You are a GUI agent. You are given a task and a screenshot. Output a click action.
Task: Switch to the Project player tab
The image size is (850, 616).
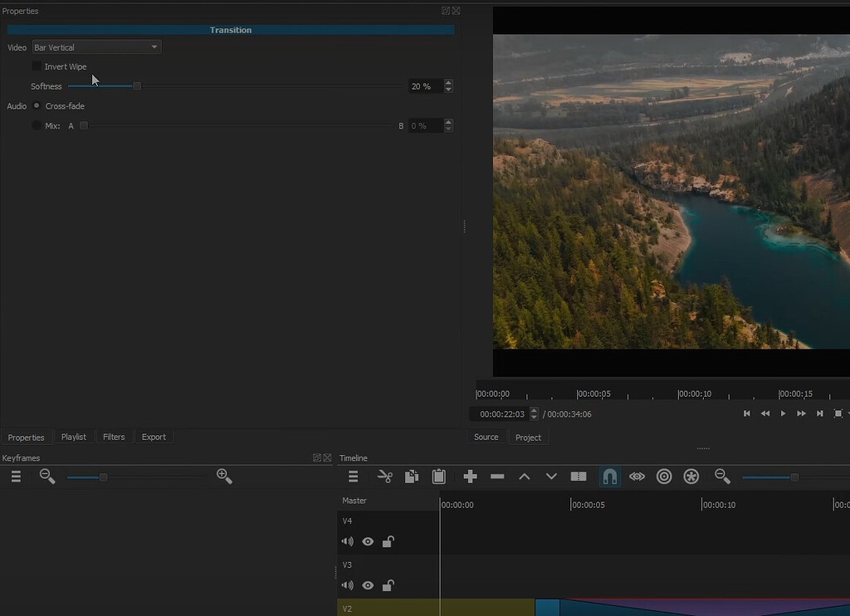pos(528,438)
